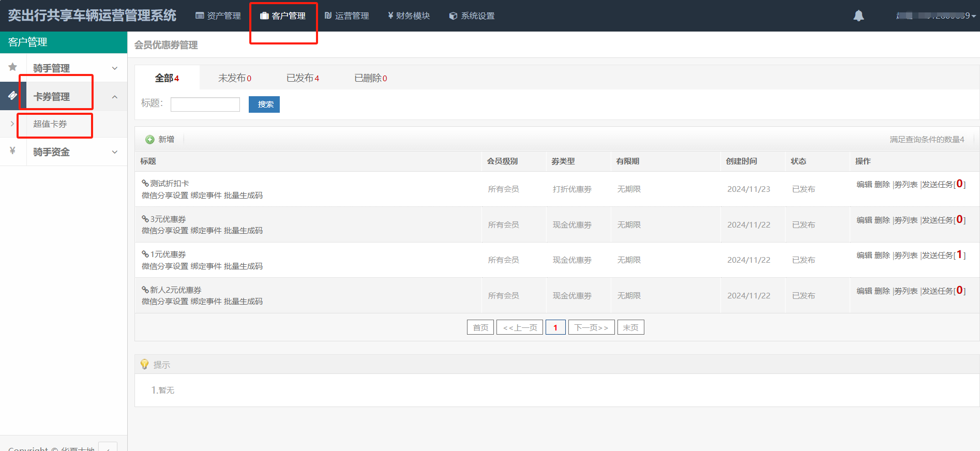The width and height of the screenshot is (980, 451).
Task: Click the star icon beside 骑手管理
Action: [13, 67]
